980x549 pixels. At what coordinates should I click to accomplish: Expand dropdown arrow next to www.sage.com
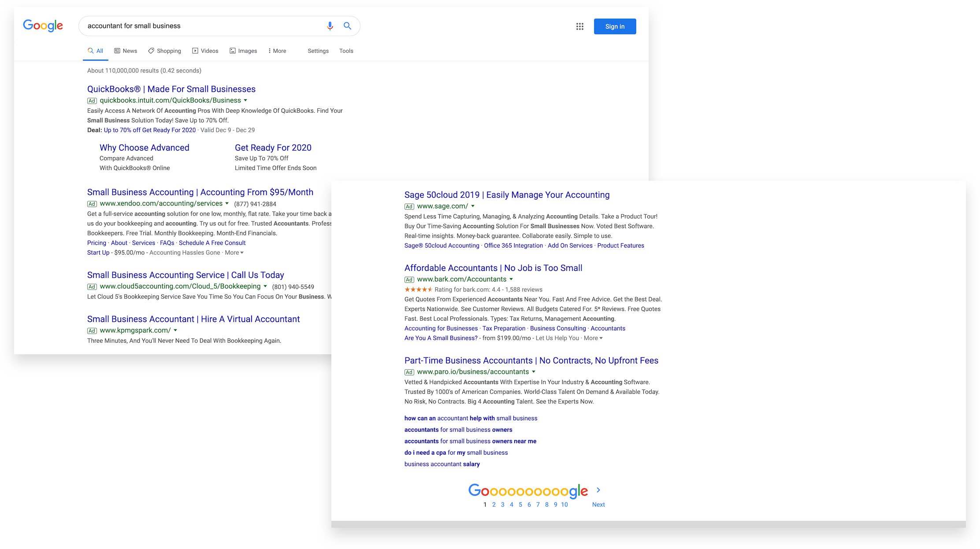pos(473,206)
